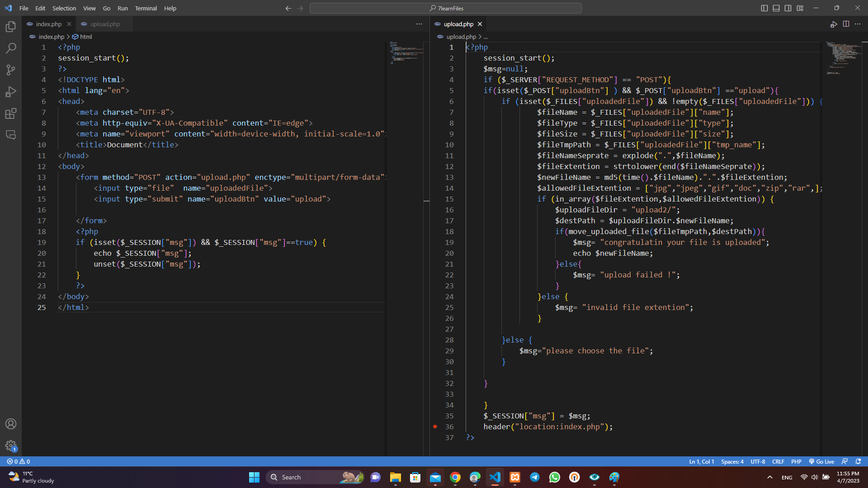Open WhatsApp from taskbar

[555, 477]
